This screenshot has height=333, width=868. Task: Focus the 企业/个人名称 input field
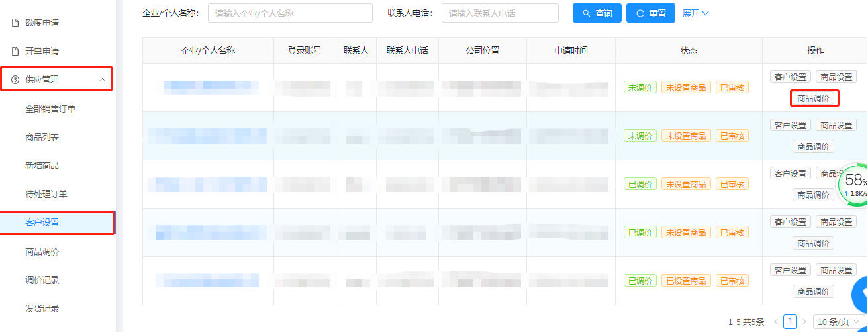click(x=290, y=13)
